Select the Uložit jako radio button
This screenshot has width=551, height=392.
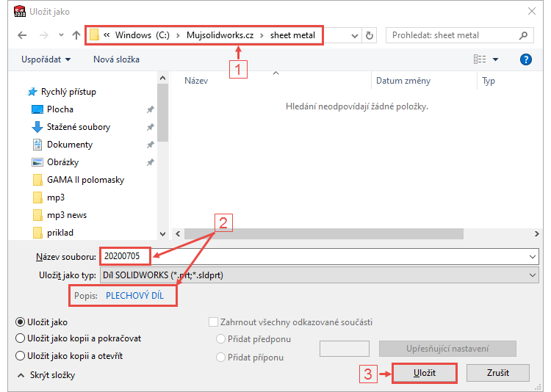(21, 322)
